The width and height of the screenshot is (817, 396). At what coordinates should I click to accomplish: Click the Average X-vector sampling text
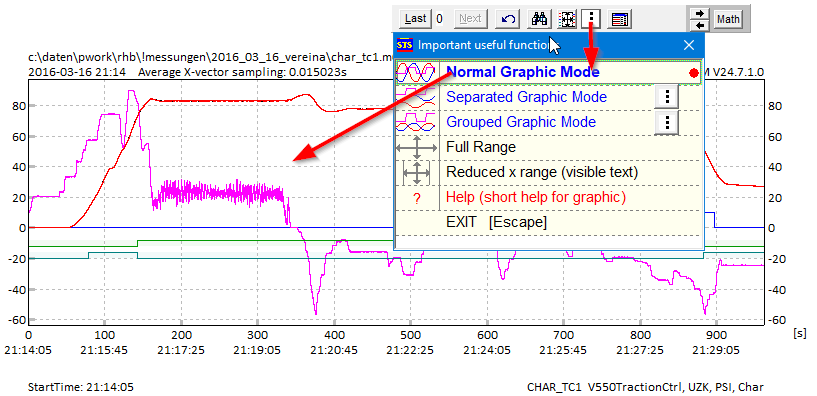pos(242,72)
